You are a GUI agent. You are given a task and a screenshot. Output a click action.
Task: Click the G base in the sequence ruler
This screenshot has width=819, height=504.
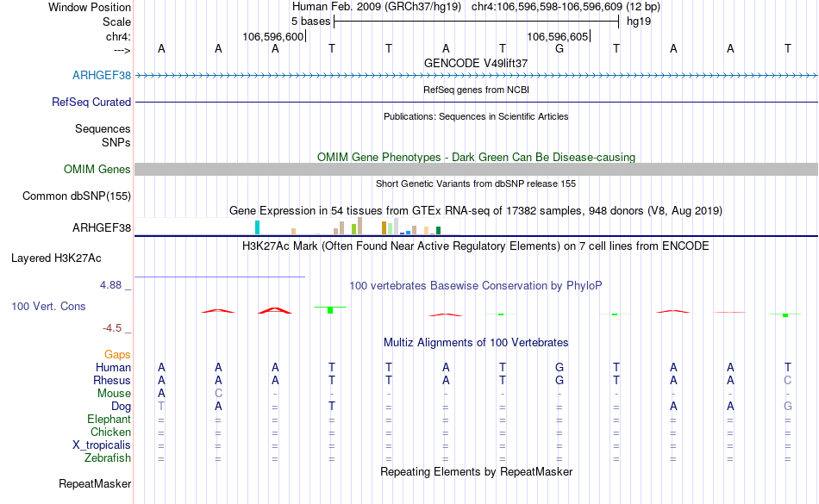[x=560, y=48]
